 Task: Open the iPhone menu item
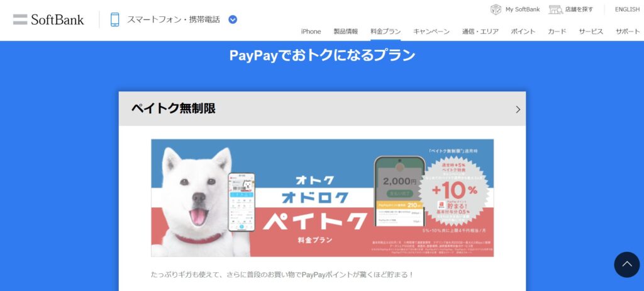(311, 31)
